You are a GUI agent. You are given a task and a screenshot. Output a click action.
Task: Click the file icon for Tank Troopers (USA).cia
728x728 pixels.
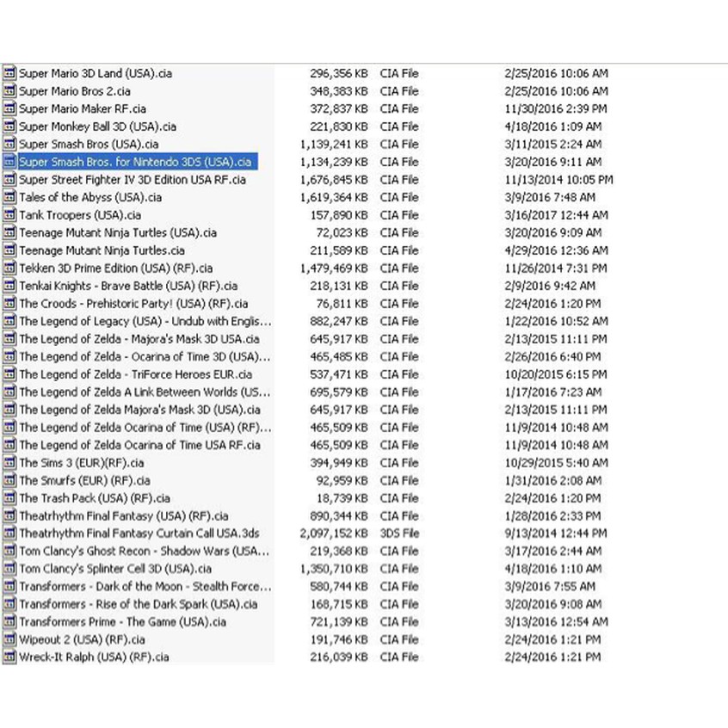pyautogui.click(x=9, y=215)
